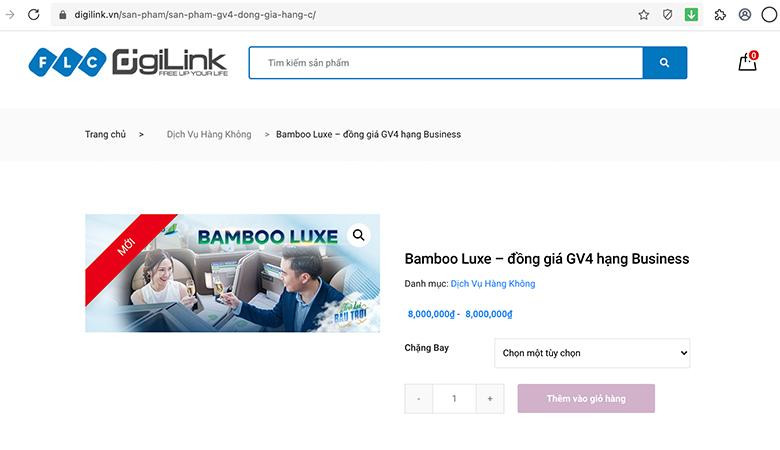Zoom product image with magnifier icon
Image resolution: width=780 pixels, height=450 pixels.
point(358,235)
